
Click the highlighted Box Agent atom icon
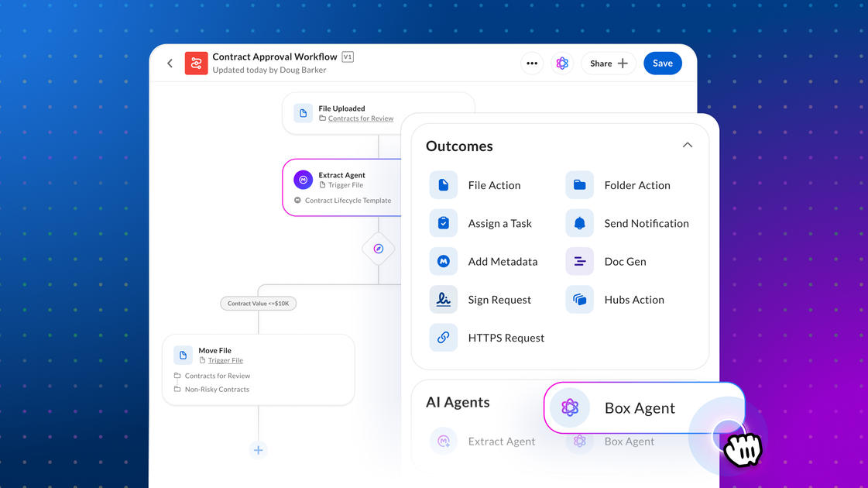coord(570,407)
